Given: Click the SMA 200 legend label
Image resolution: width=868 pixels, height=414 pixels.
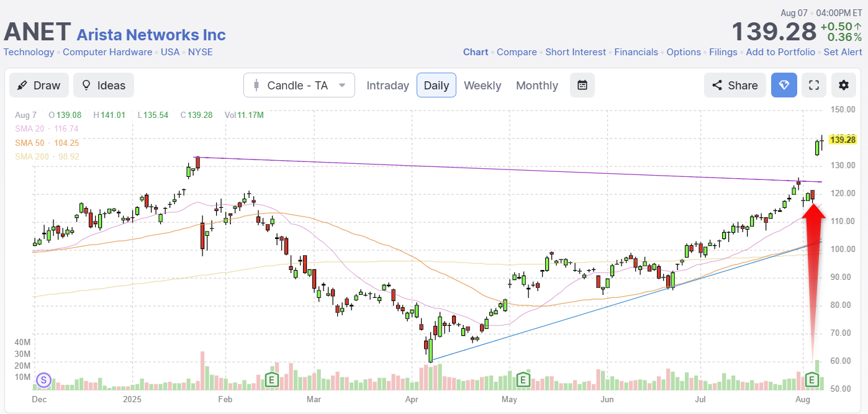Looking at the screenshot, I should click(47, 156).
